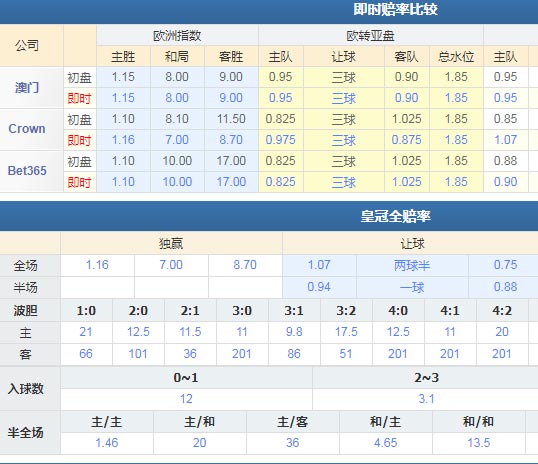Click 澳门 初盘 客队 value 0.90
538x464 pixels.
407,77
